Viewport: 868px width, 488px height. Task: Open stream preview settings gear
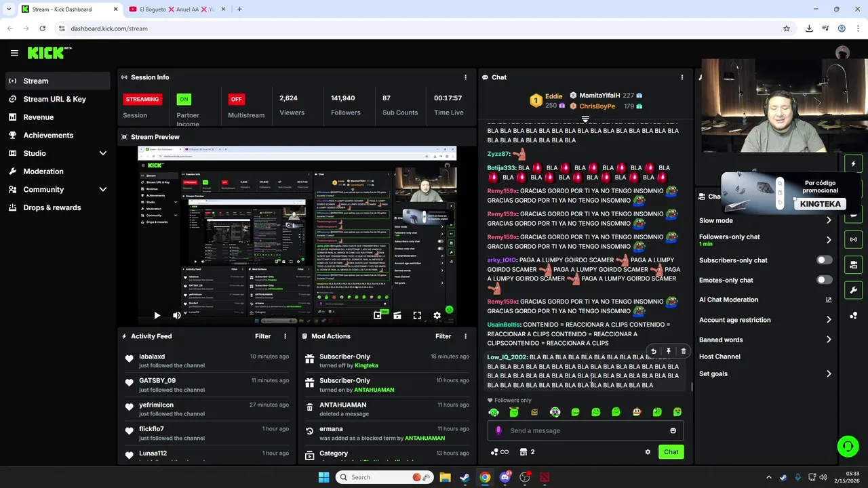point(437,315)
